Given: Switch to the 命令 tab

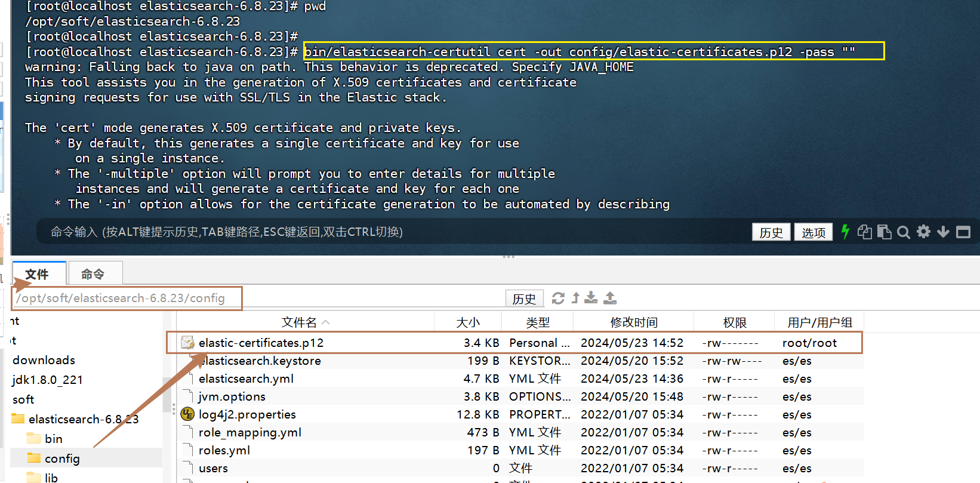Looking at the screenshot, I should 95,273.
